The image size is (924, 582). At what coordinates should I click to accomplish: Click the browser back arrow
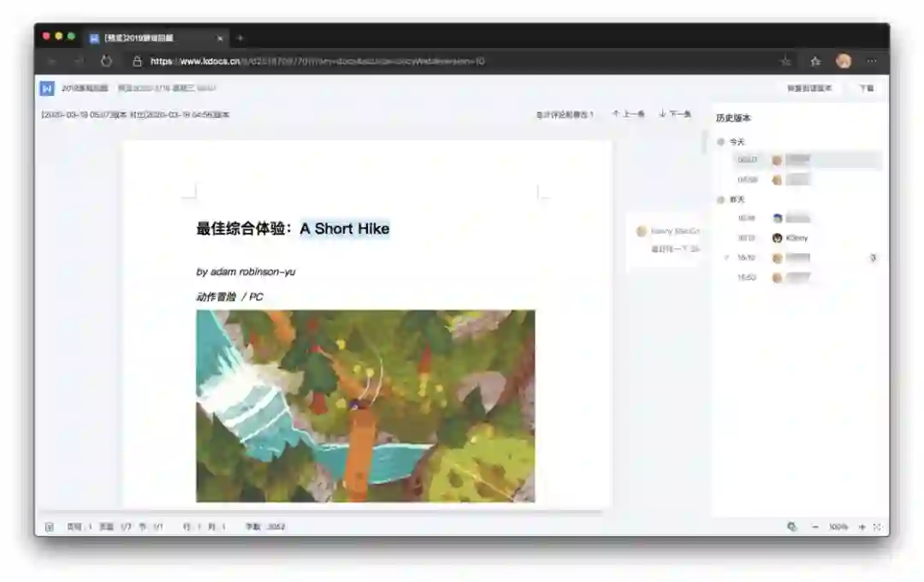click(51, 61)
